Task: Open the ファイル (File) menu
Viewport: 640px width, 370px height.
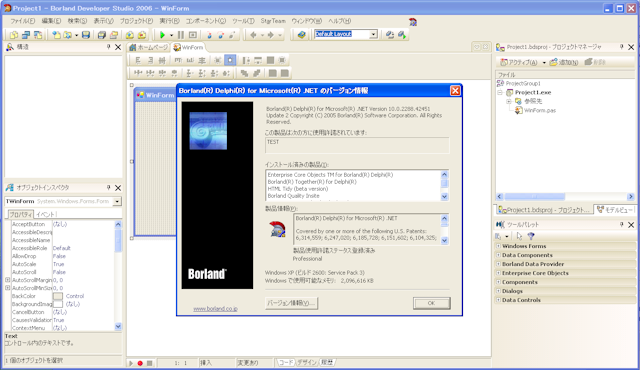Action: [23, 21]
